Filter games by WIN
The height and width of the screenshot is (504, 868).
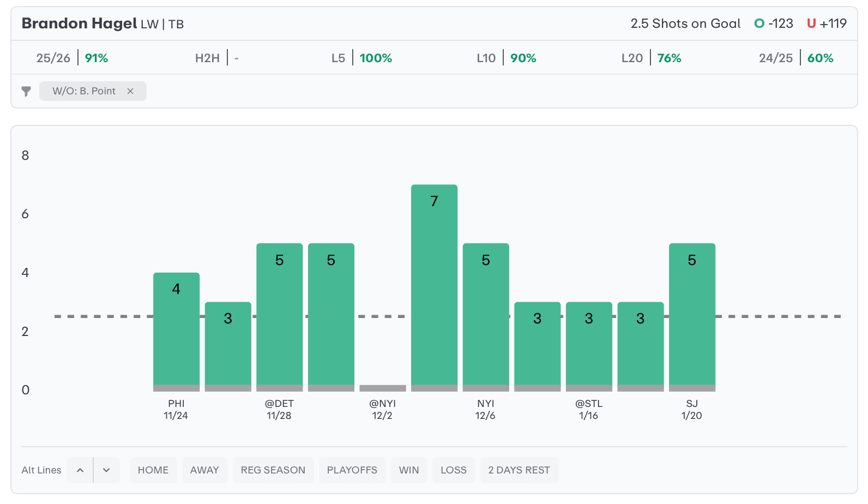point(409,470)
